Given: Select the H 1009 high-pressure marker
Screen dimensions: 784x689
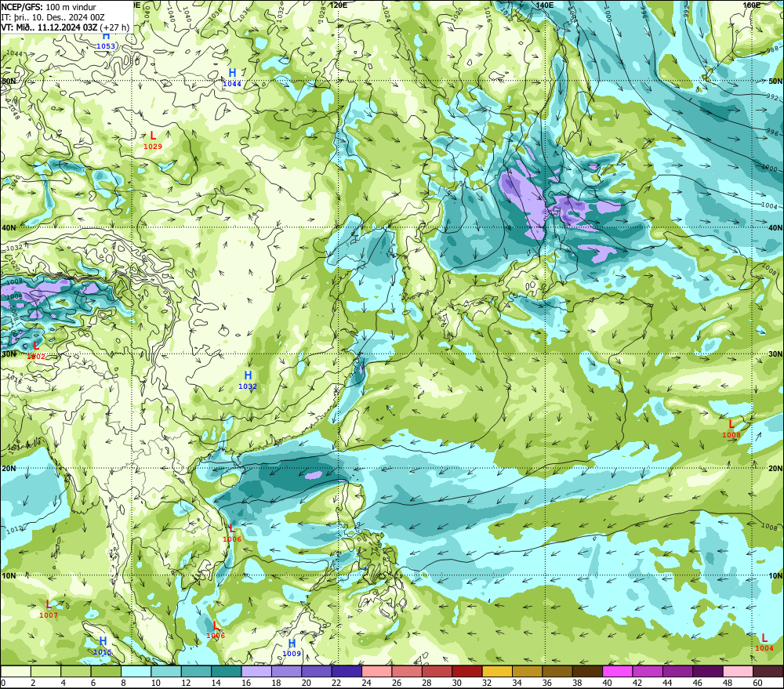Looking at the screenshot, I should click(292, 648).
